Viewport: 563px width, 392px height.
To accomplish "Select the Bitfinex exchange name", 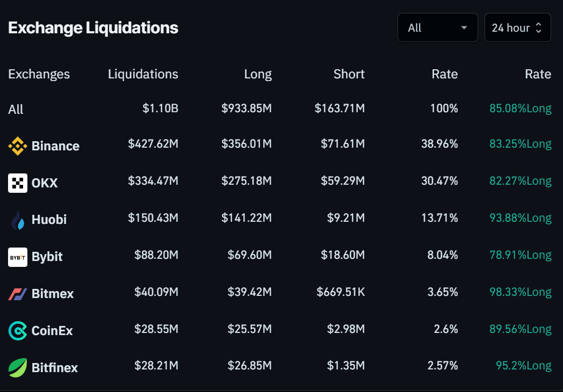I will pos(55,368).
